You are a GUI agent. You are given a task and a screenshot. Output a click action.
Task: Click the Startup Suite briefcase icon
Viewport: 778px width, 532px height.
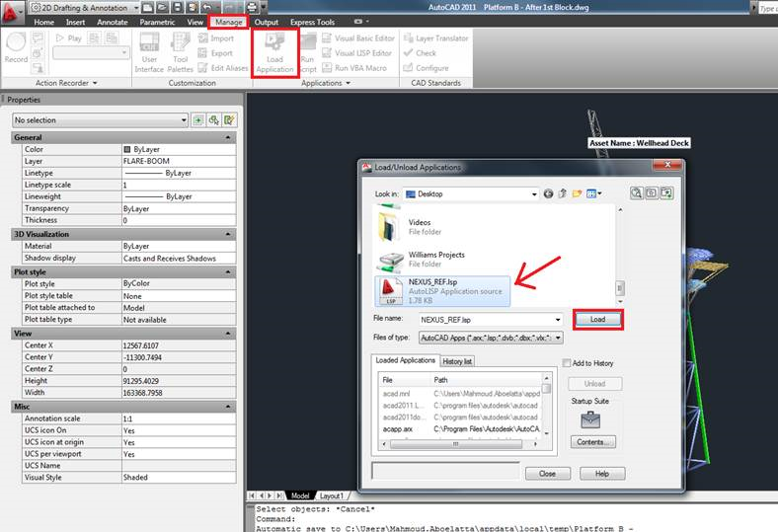[591, 419]
